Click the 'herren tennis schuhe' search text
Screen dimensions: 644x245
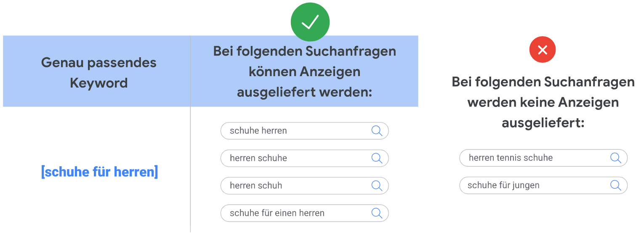(x=511, y=158)
